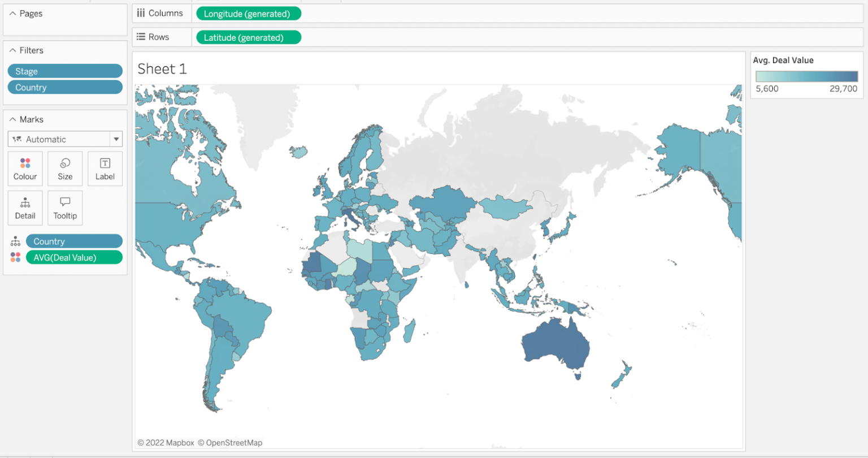Viewport: 868px width, 458px height.
Task: Open the Colour property in the Marks card
Action: tap(25, 168)
